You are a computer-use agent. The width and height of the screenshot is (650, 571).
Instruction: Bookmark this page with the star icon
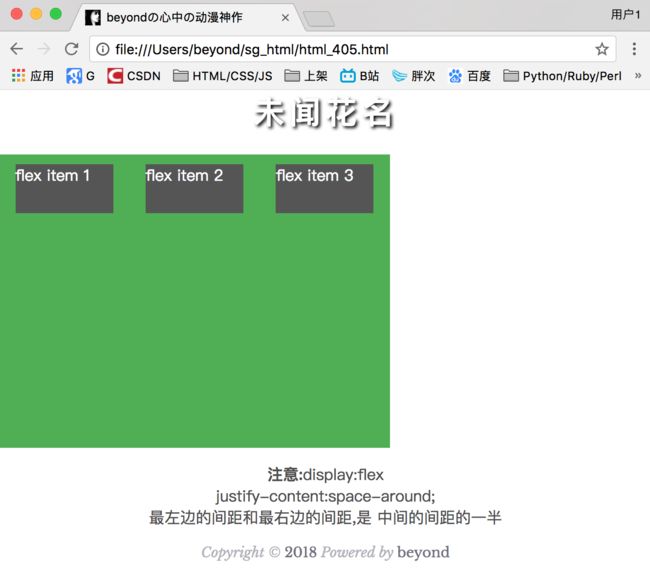[x=601, y=49]
